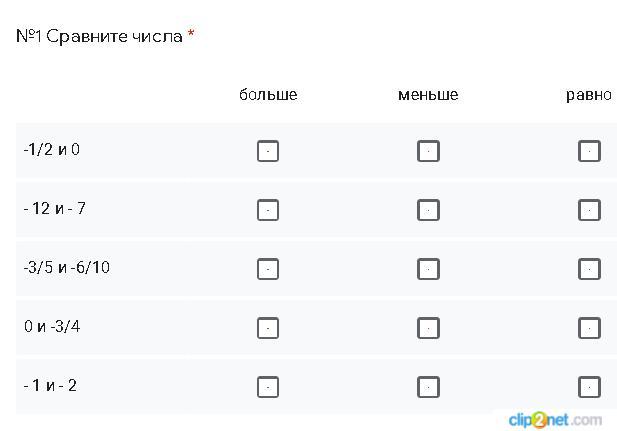Screen dimensions: 617x431
Task: Check 'равно' for -3/5 и -6/10
Action: point(589,269)
